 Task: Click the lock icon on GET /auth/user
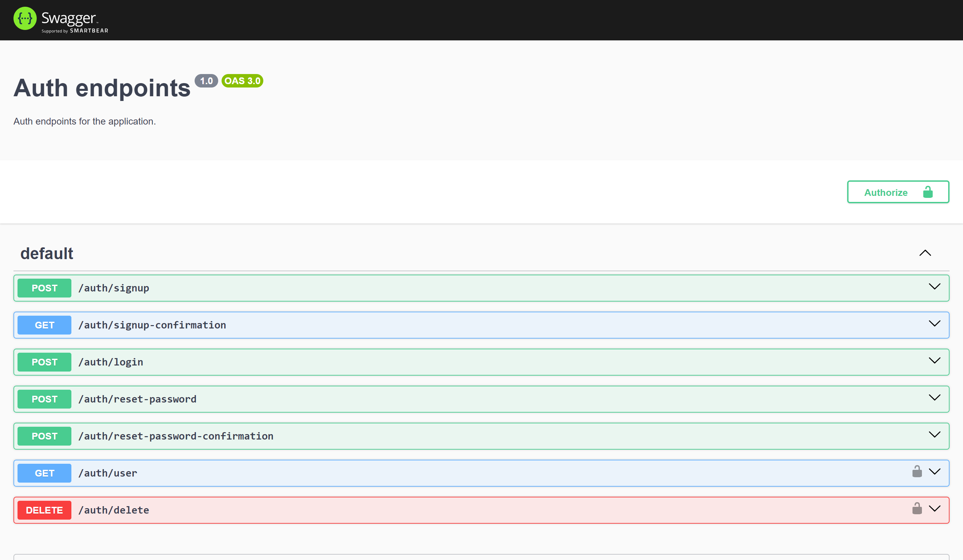pos(917,471)
